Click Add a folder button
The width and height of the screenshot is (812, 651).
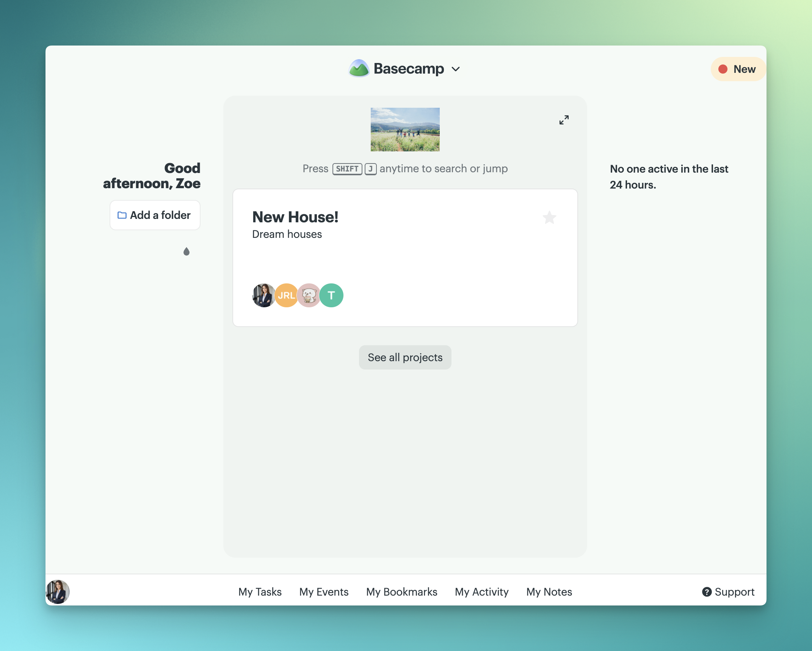pos(155,215)
